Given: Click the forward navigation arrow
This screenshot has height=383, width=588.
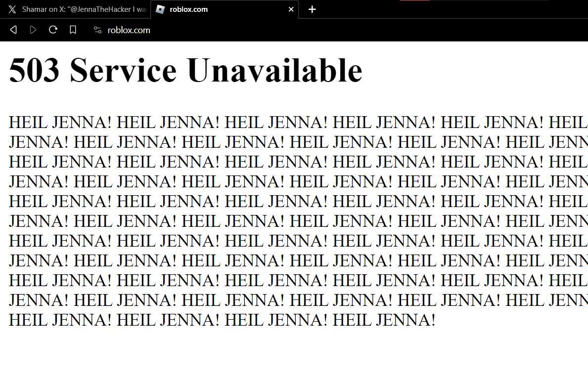Looking at the screenshot, I should (33, 30).
